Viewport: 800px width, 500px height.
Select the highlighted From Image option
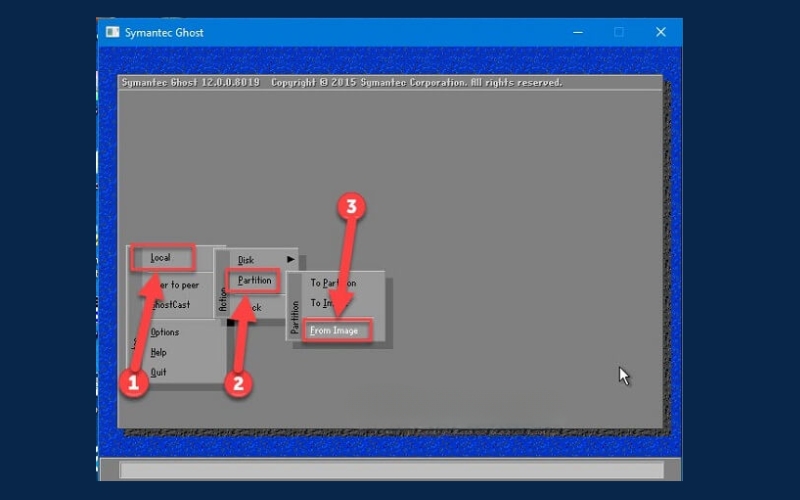[334, 331]
